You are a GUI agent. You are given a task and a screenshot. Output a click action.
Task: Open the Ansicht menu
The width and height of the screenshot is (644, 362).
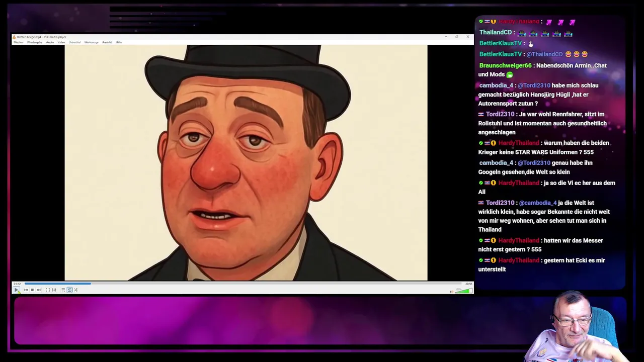coord(107,42)
